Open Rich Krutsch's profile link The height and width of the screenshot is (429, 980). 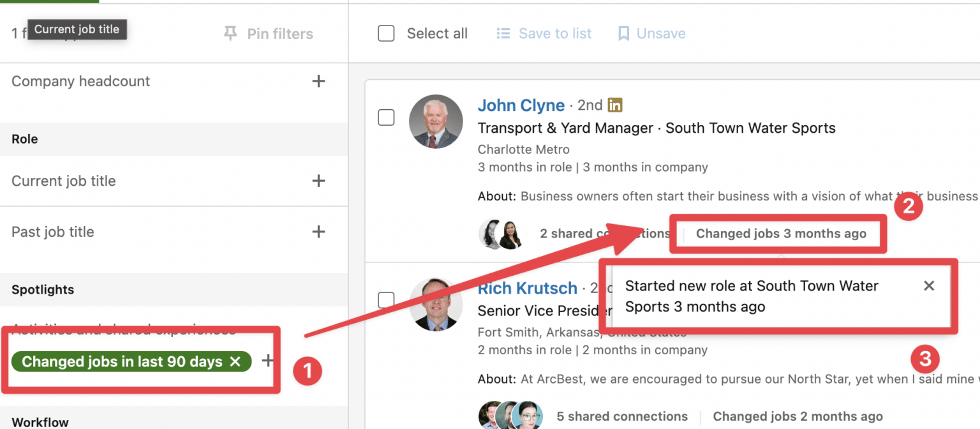(527, 288)
